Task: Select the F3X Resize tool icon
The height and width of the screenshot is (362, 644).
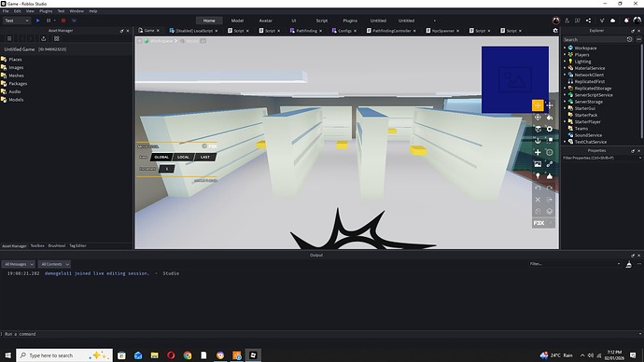Action: pyautogui.click(x=550, y=105)
